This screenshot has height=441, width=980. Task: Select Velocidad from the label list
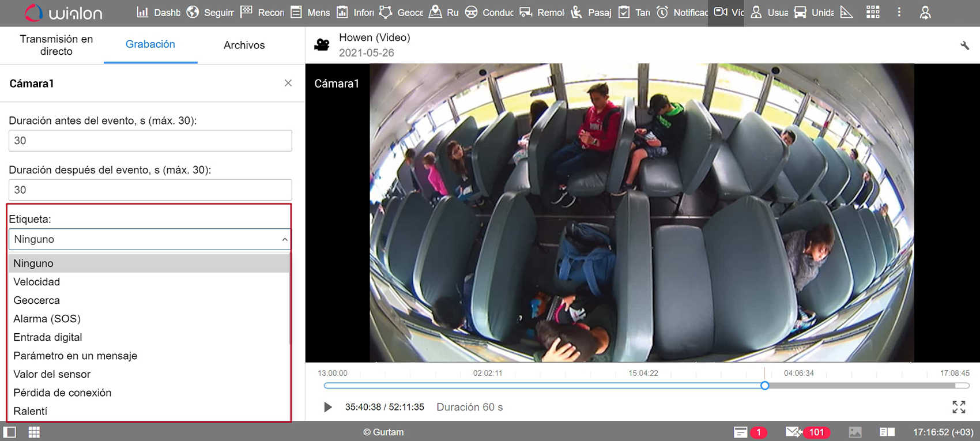37,282
